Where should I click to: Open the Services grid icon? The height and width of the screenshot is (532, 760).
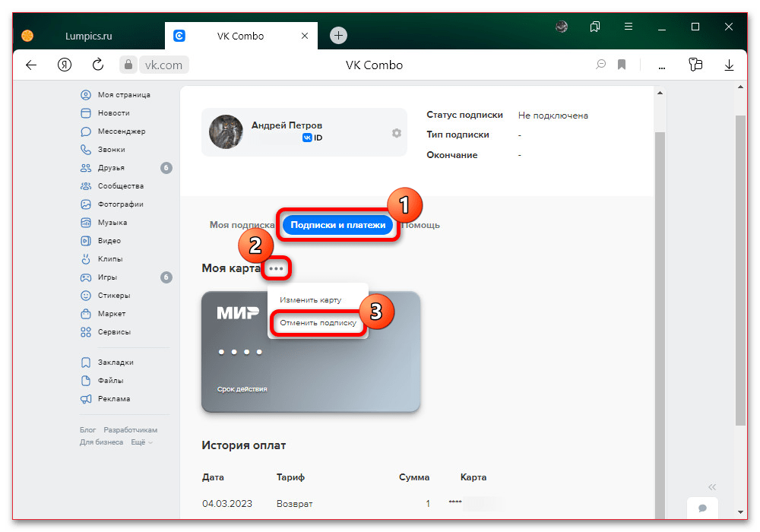[86, 332]
